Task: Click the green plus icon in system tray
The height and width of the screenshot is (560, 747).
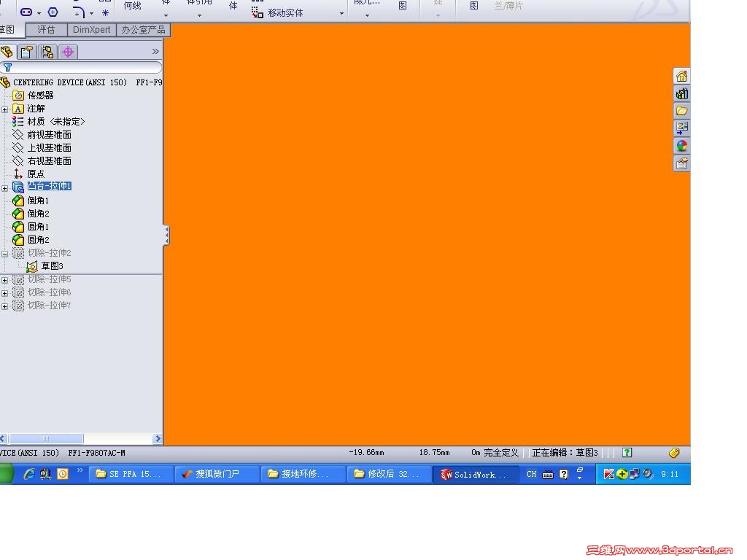Action: 622,474
